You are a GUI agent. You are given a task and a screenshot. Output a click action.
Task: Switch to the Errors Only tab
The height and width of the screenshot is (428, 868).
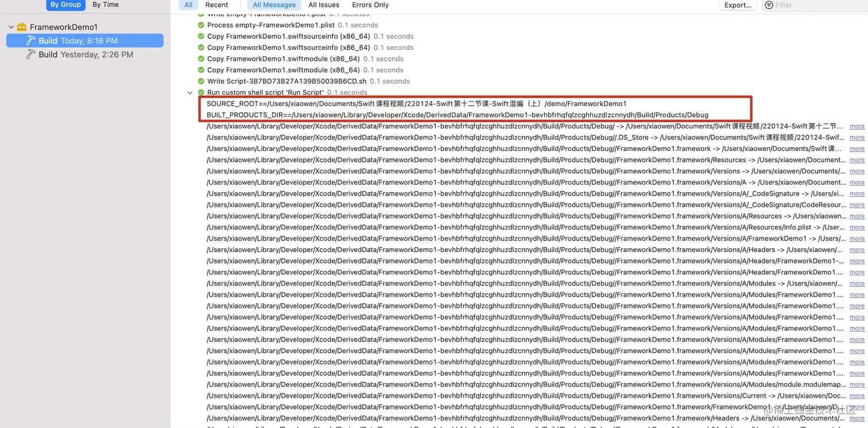(370, 5)
